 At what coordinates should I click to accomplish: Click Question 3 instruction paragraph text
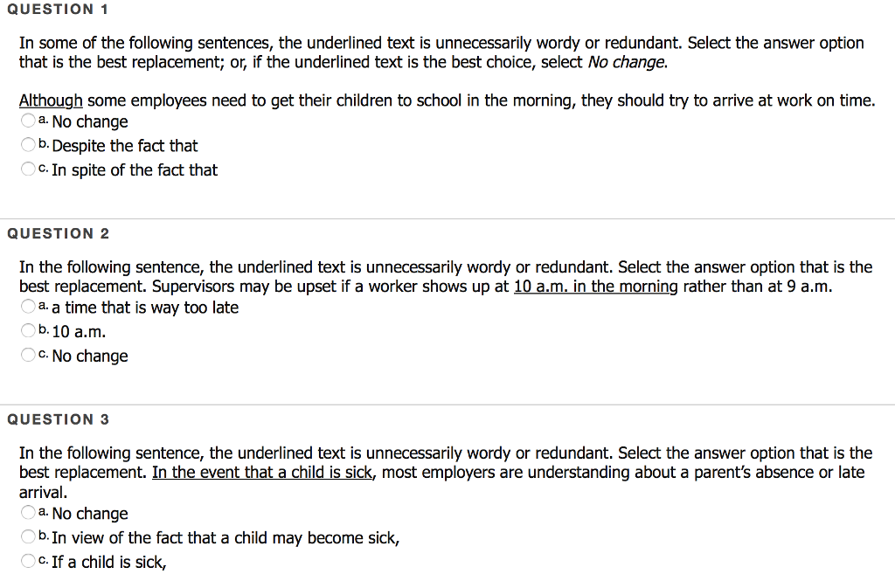coord(350,453)
